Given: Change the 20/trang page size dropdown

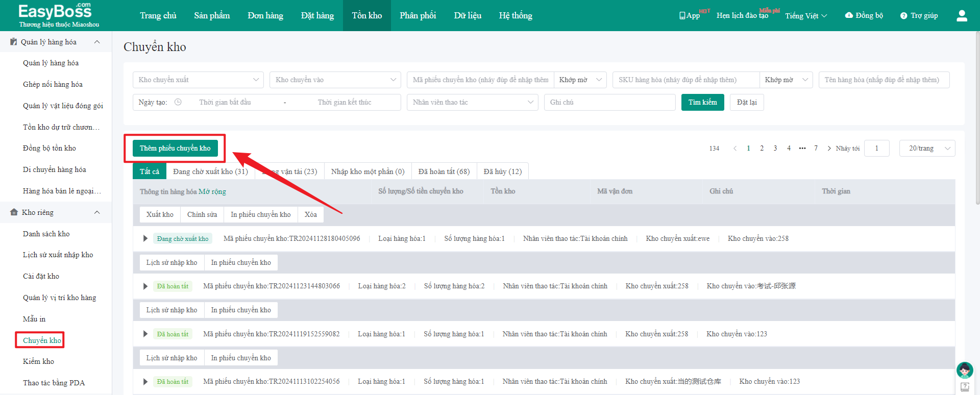Looking at the screenshot, I should pos(927,149).
